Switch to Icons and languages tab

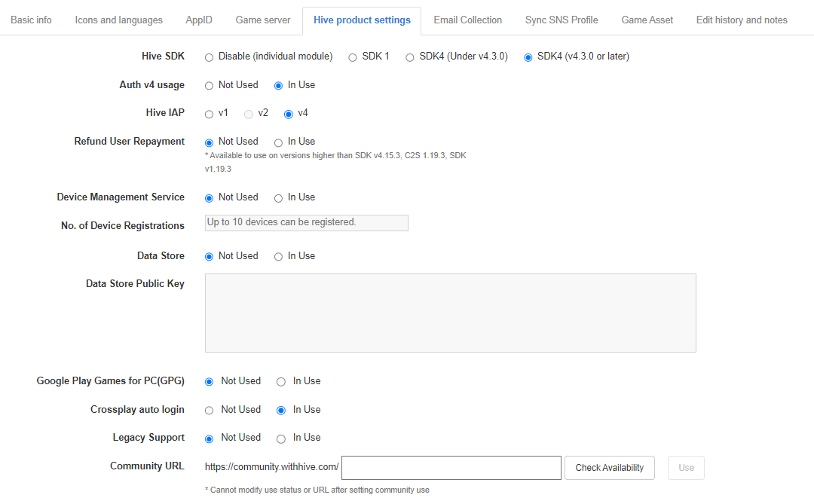click(x=118, y=20)
